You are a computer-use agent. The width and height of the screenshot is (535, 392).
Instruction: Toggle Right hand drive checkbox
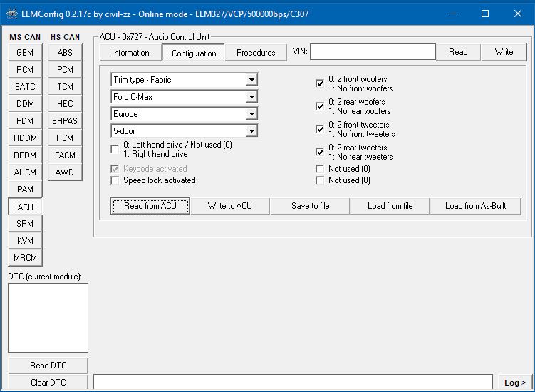(115, 149)
